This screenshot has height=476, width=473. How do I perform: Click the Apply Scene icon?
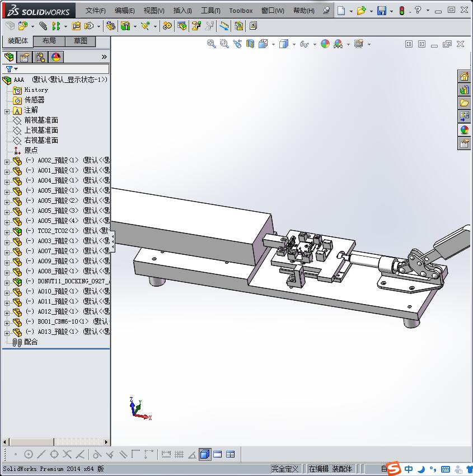(x=338, y=44)
